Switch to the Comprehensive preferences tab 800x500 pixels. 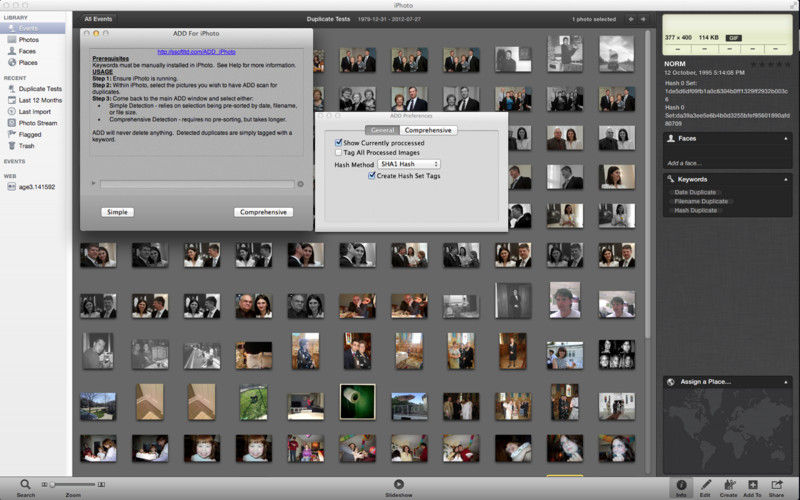coord(429,130)
